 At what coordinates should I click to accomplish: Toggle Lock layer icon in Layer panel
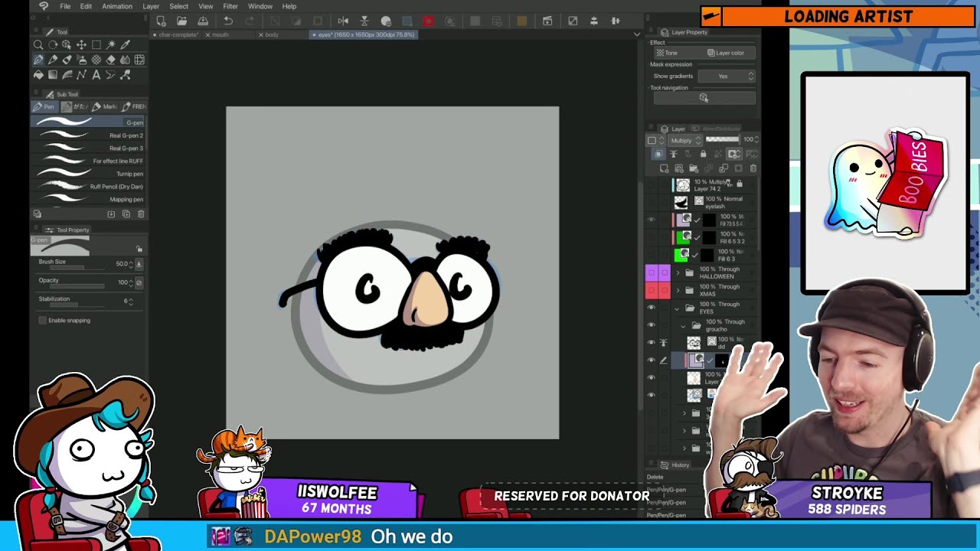point(703,155)
